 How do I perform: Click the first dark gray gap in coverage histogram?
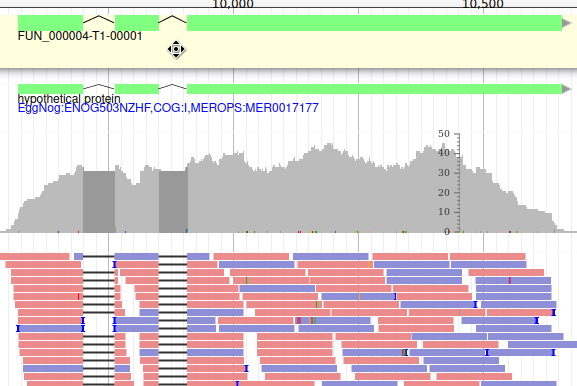[99, 201]
